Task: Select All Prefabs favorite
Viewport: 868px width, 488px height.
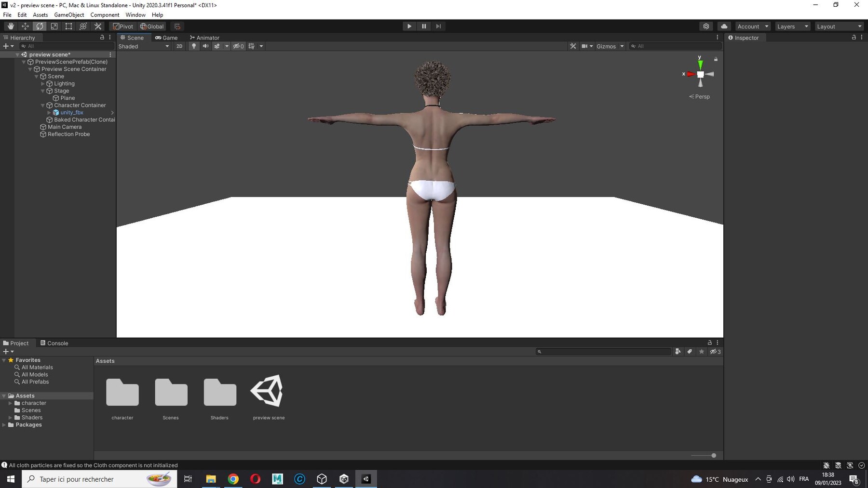Action: (35, 382)
